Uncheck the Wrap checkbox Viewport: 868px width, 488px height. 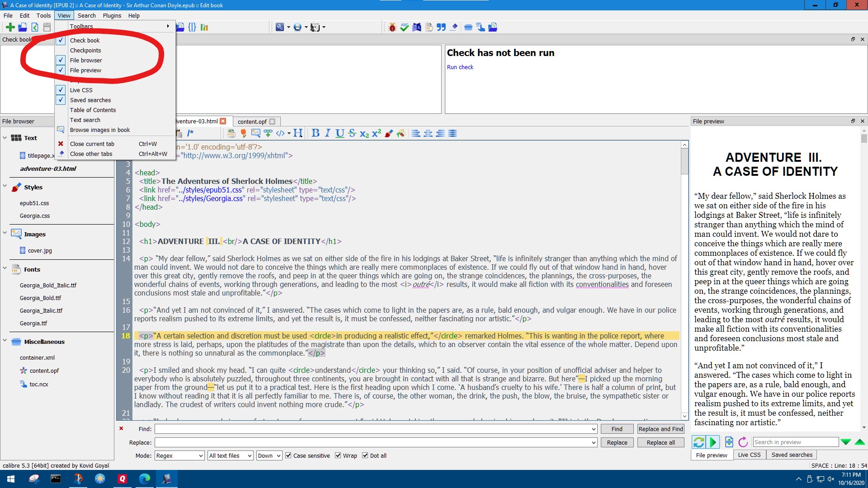[338, 455]
